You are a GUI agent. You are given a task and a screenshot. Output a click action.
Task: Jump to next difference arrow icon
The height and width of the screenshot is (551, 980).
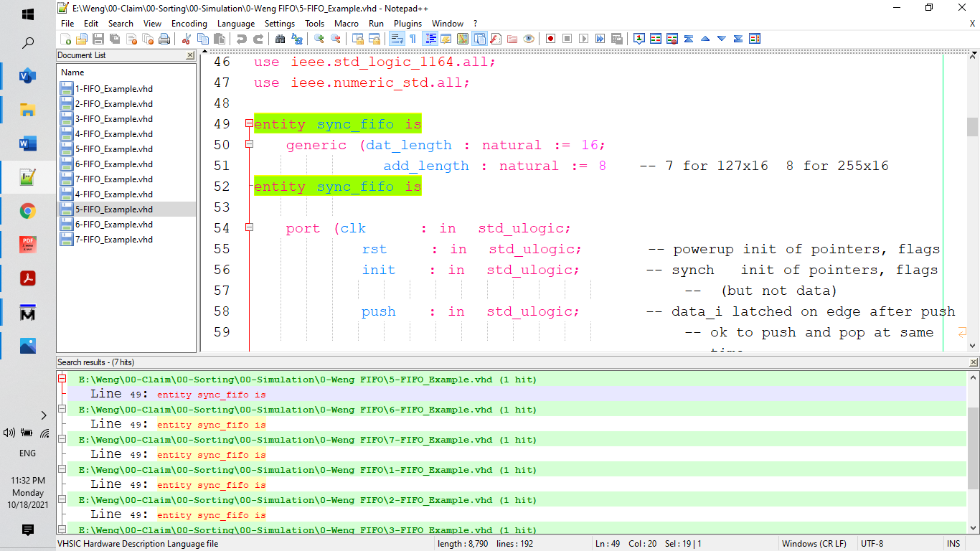[x=722, y=39]
